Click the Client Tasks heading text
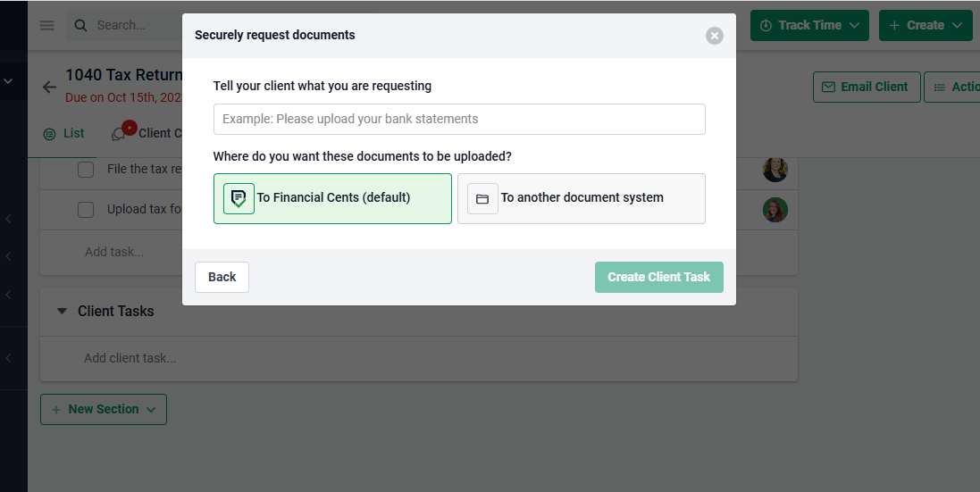 coord(115,311)
